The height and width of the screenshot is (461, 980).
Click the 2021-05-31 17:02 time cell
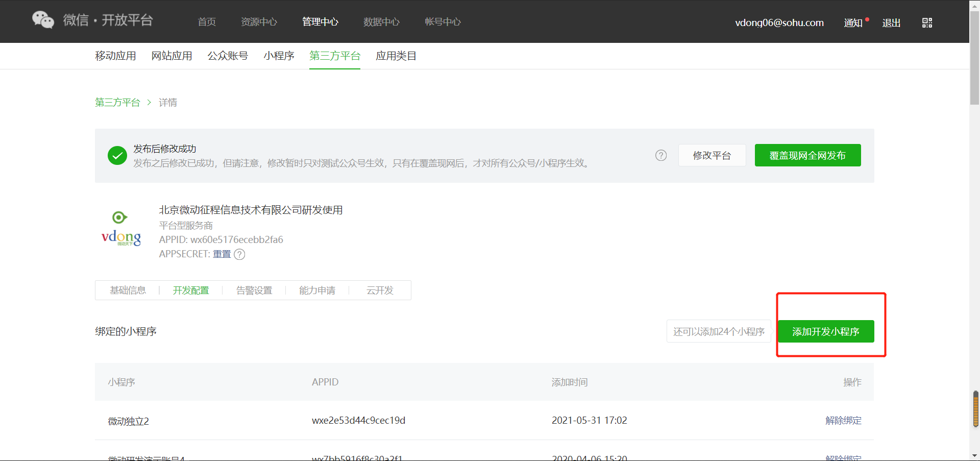coord(589,420)
